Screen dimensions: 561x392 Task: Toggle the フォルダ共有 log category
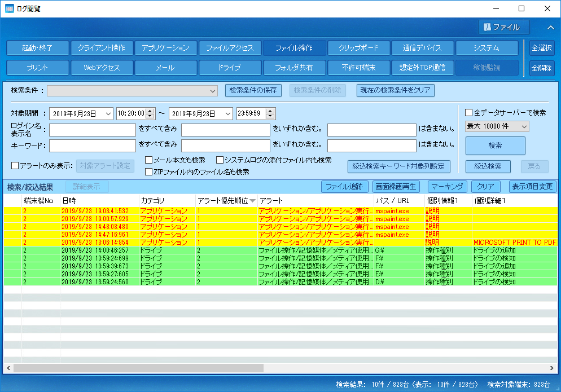pyautogui.click(x=294, y=68)
